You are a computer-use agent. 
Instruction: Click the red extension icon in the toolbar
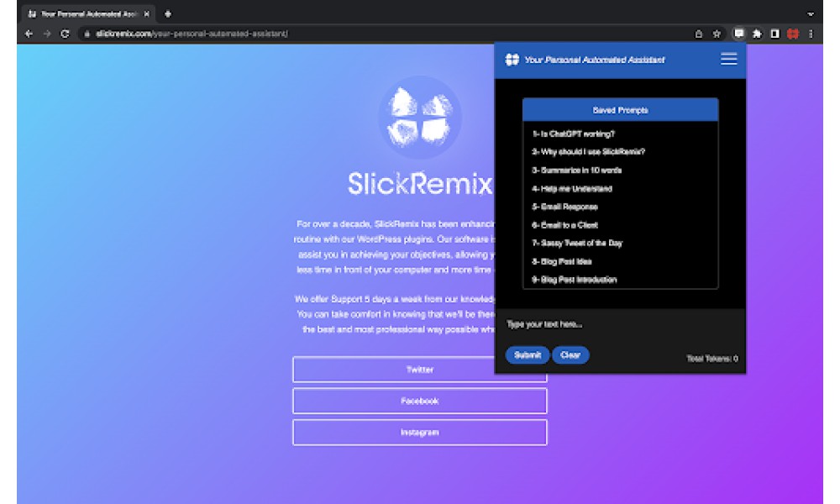(x=793, y=34)
